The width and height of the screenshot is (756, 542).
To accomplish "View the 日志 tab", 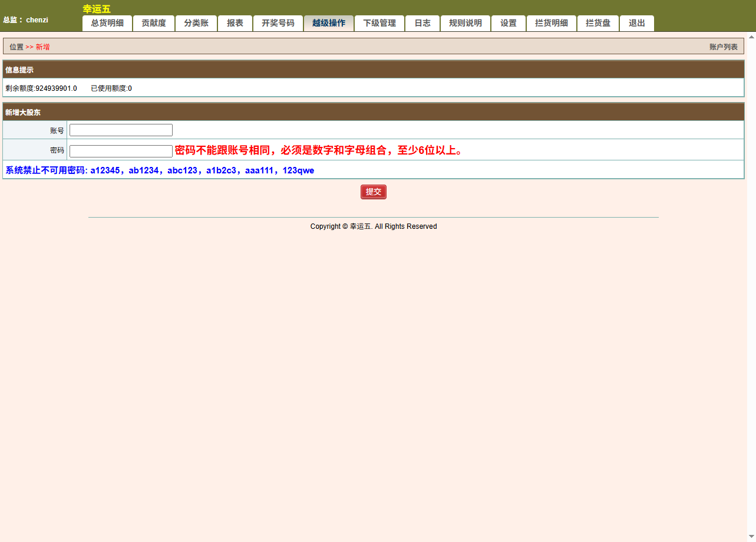I will [x=422, y=24].
